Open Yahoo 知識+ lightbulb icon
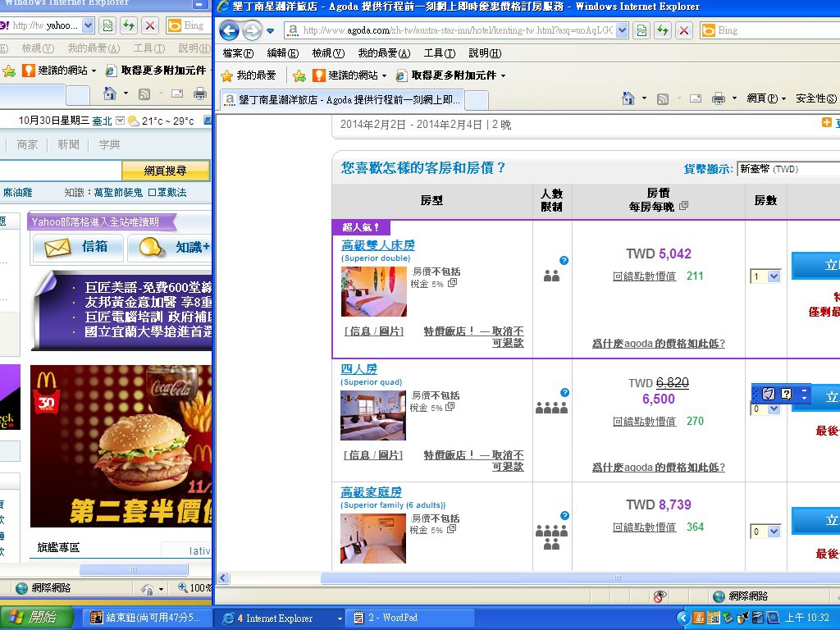This screenshot has width=840, height=630. point(152,248)
